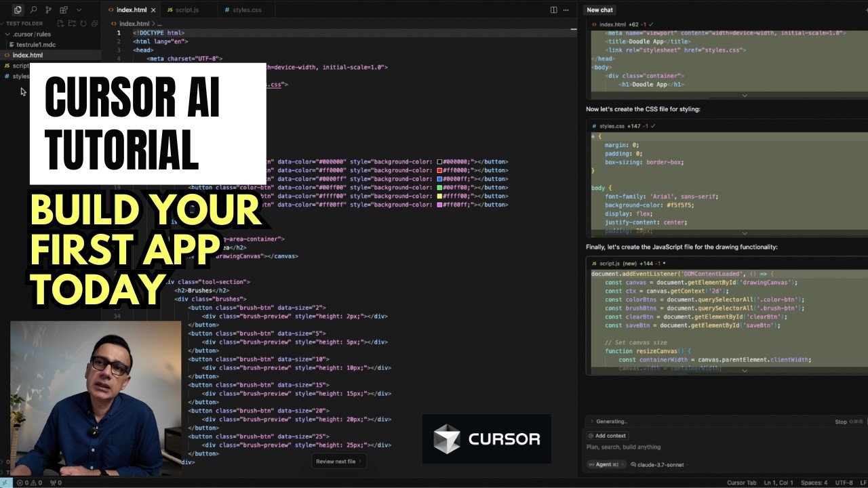Click the <html lang="en"> code line

point(160,41)
